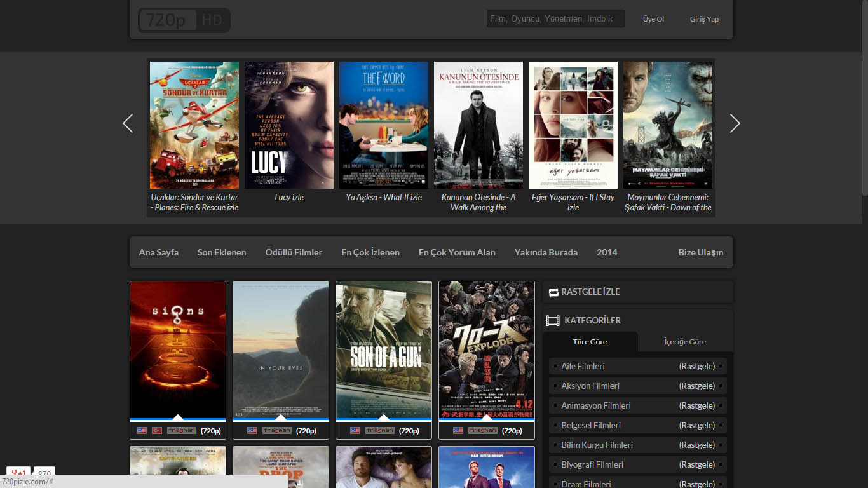Screen dimensions: 868x488
Task: Switch to the İçeriğe Göre tab
Action: pos(685,341)
